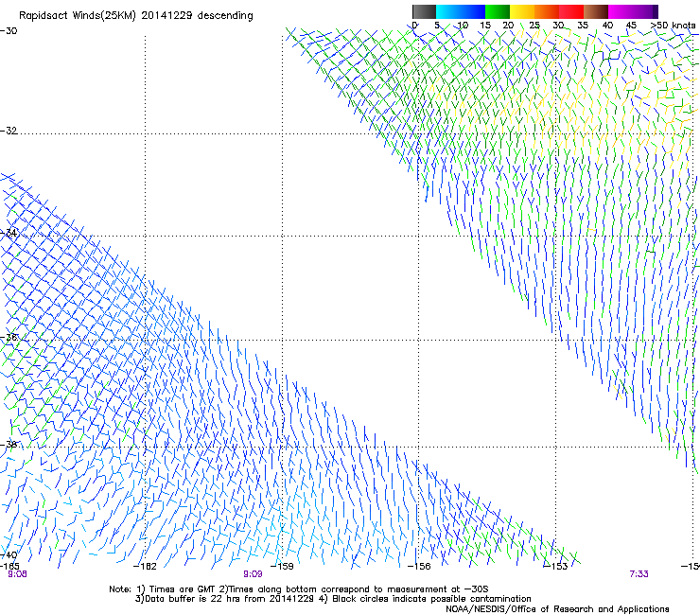Click the 'NOAA/NESDIS/Office of Research and Applications' credit
This screenshot has width=700, height=615.
(x=557, y=609)
